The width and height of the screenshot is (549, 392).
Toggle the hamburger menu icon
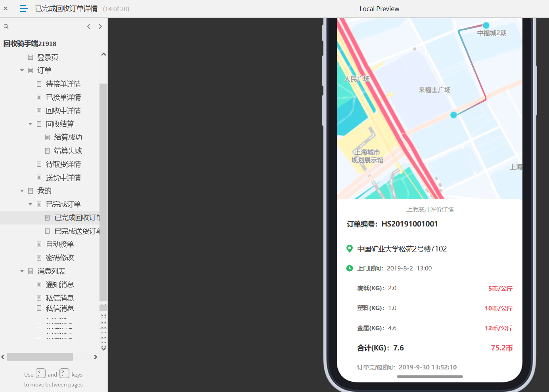(24, 8)
